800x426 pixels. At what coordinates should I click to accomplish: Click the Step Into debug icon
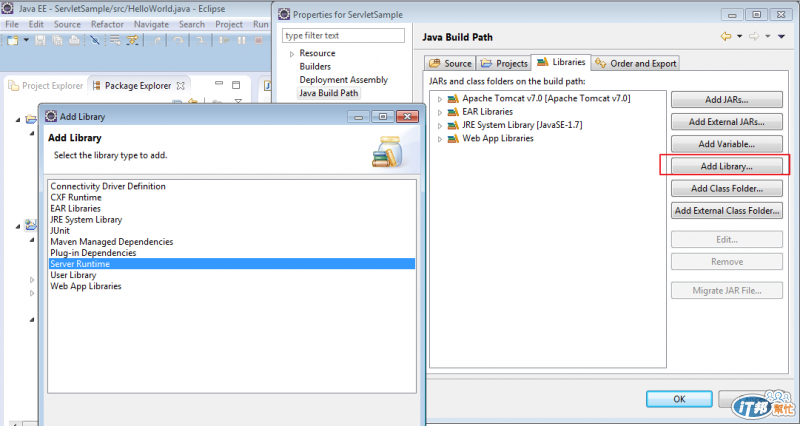[201, 40]
